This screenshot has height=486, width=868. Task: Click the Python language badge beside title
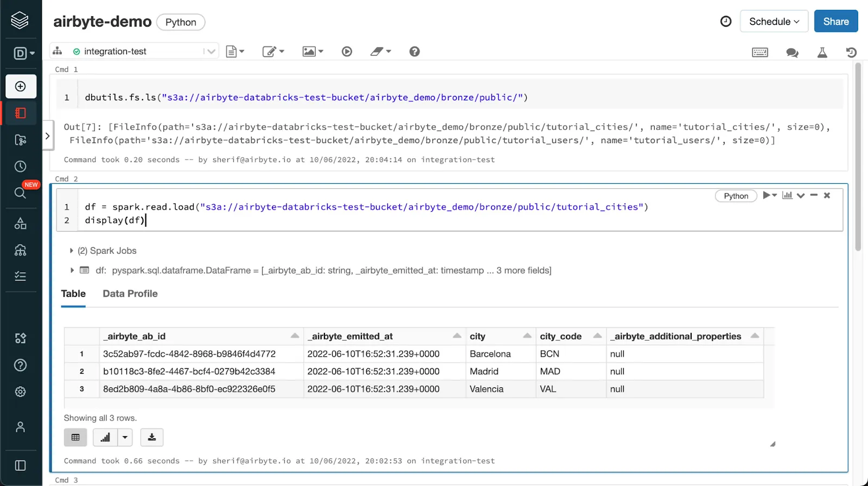click(181, 22)
